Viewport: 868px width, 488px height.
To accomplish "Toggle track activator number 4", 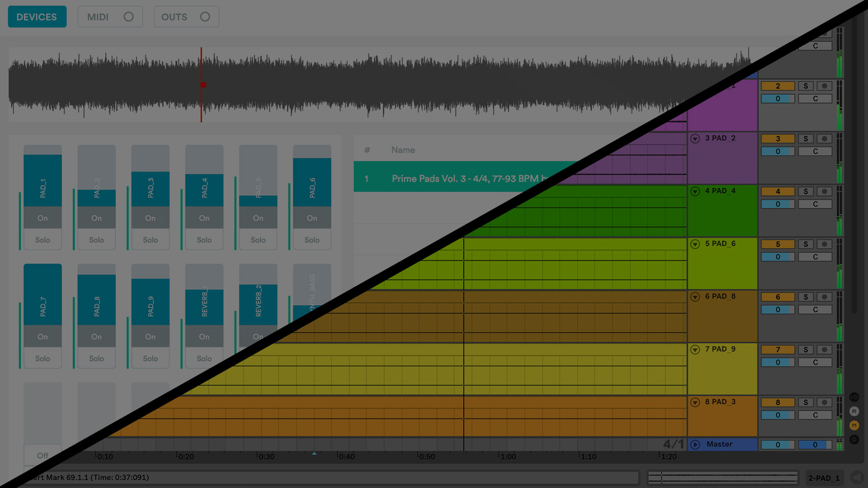I will [778, 192].
